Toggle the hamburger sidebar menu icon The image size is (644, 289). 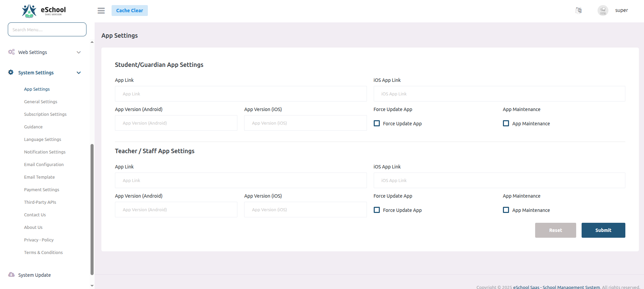point(101,11)
